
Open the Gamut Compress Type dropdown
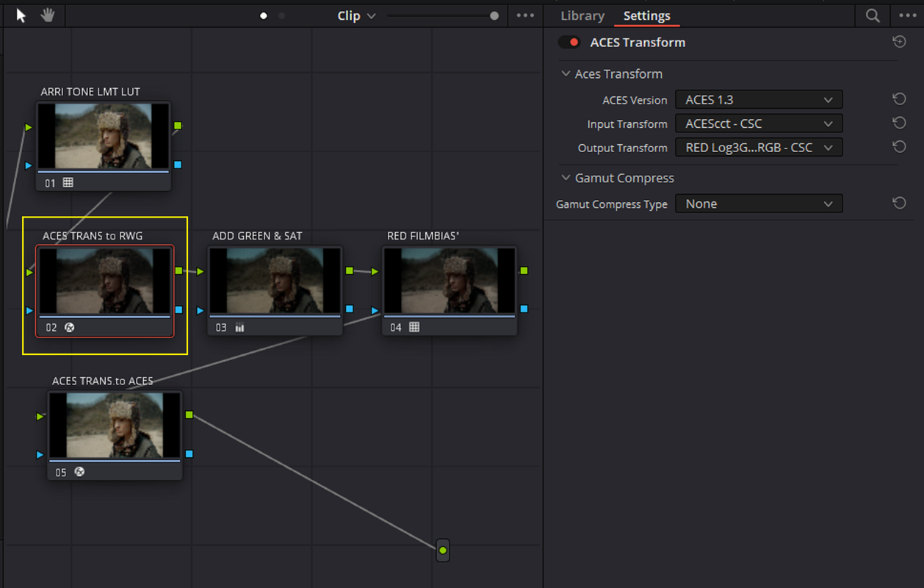point(759,204)
